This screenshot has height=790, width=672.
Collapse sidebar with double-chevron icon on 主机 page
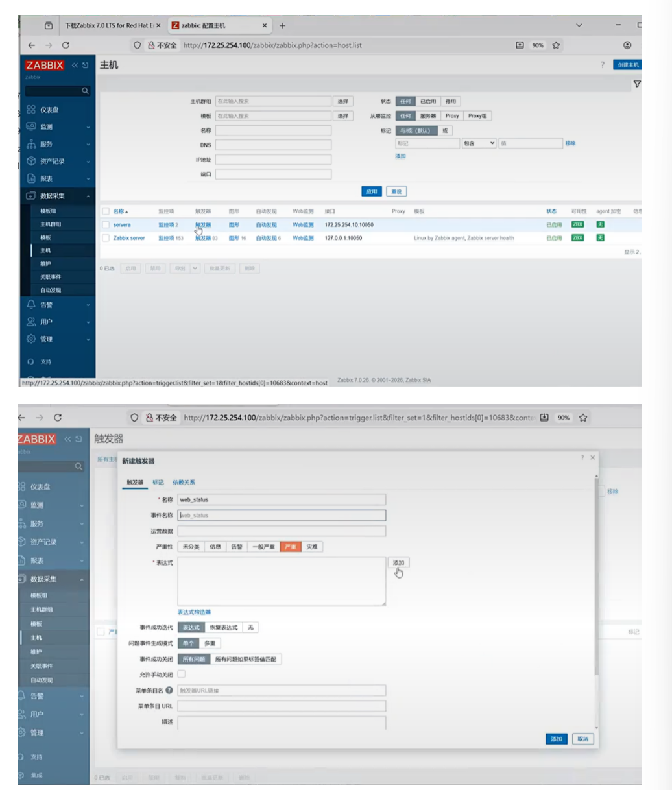pyautogui.click(x=75, y=65)
